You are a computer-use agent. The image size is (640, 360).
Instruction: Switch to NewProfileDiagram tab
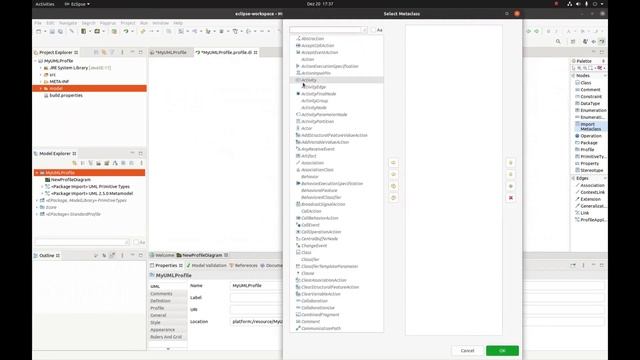pos(202,255)
